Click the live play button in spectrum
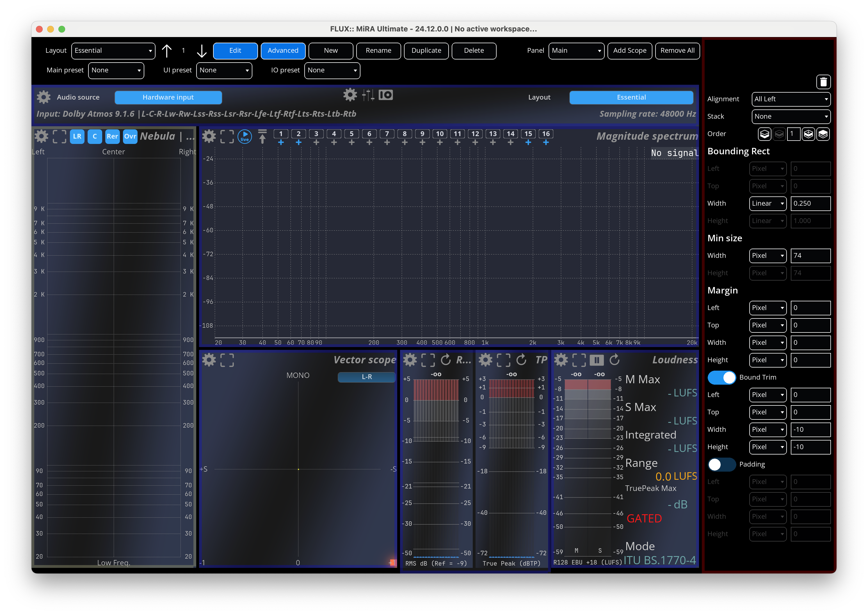Viewport: 868px width, 615px height. pyautogui.click(x=245, y=136)
